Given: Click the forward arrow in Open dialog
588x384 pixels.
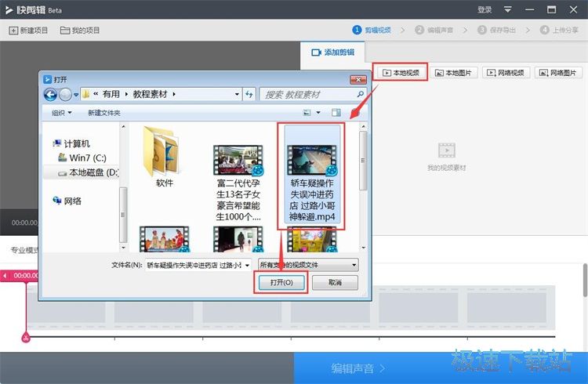Looking at the screenshot, I should (65, 95).
